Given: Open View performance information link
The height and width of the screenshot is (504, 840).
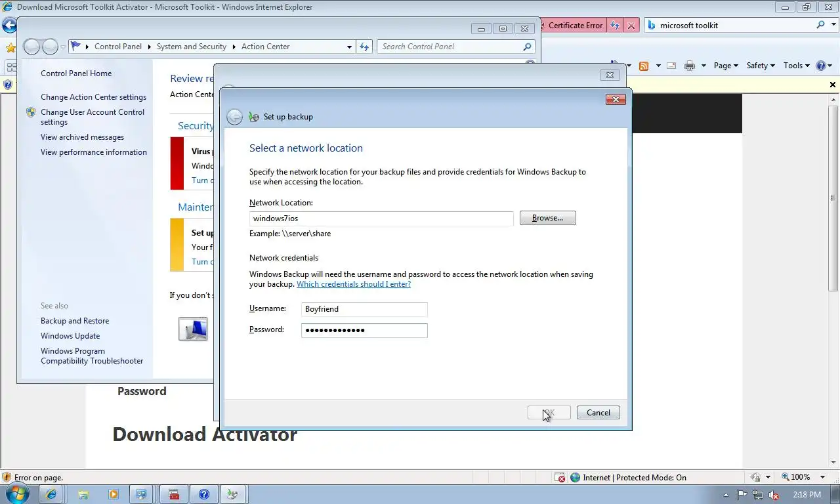Looking at the screenshot, I should 94,152.
